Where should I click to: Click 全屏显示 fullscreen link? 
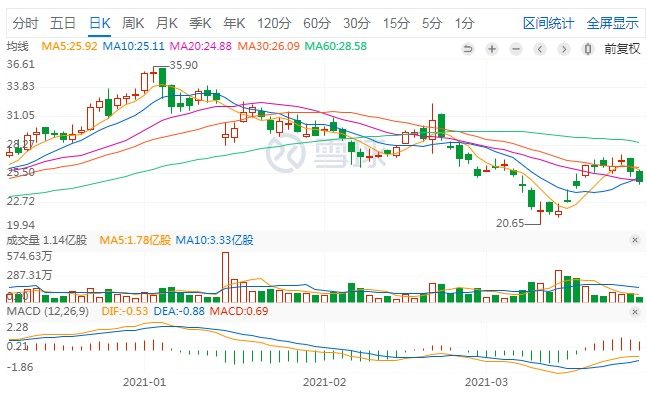click(612, 23)
